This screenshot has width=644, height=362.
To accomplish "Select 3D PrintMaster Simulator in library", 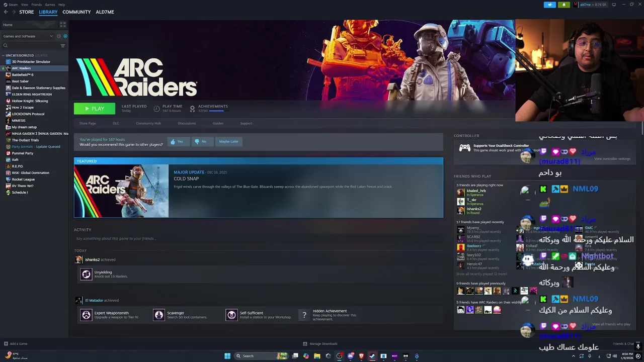I will click(x=31, y=62).
